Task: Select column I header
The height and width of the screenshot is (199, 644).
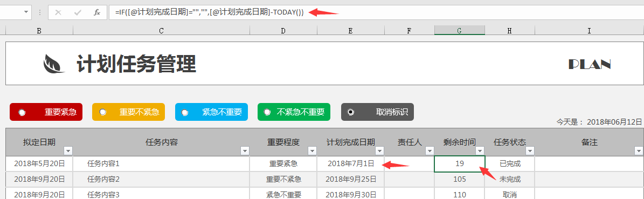Action: pos(590,30)
